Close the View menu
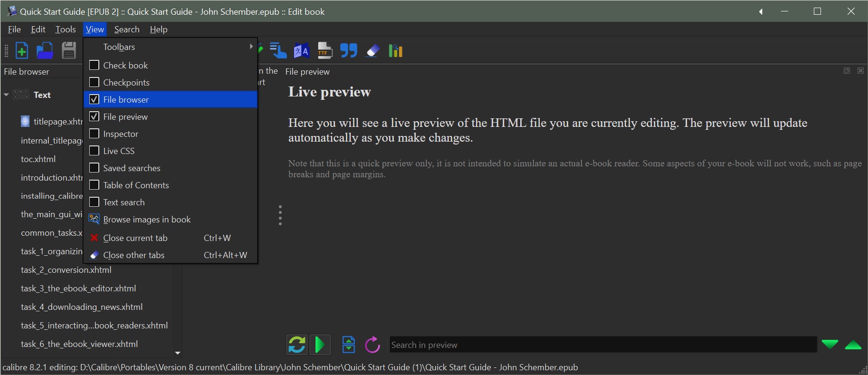868x375 pixels. click(x=95, y=29)
